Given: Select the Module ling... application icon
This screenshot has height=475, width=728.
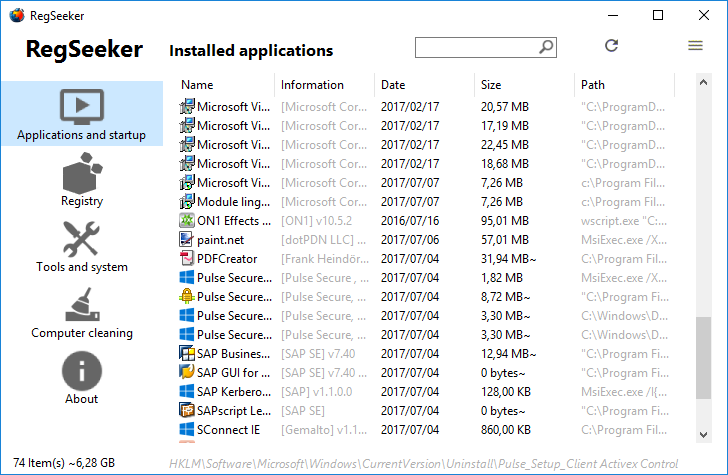Looking at the screenshot, I should click(187, 202).
